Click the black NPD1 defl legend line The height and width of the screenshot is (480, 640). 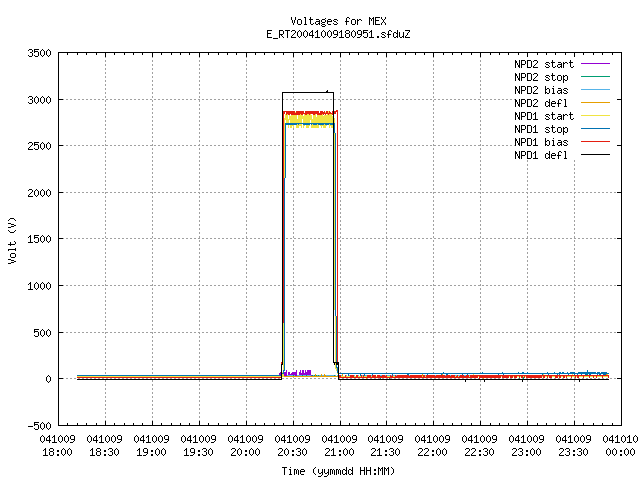(595, 155)
